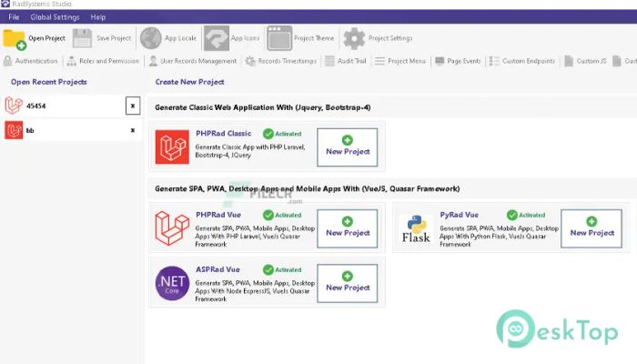Image resolution: width=637 pixels, height=364 pixels.
Task: Select the PHPRad Classic Laravel logo
Action: (172, 147)
